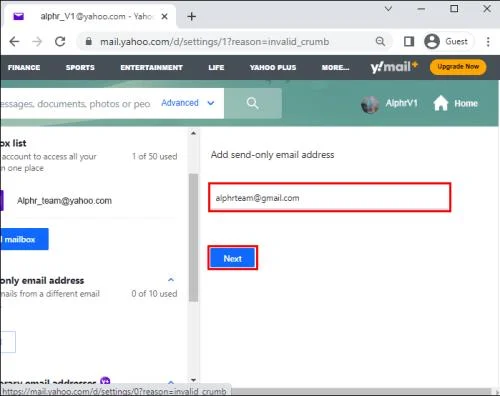
Task: Click the "Add send-only email address" heading
Action: coord(272,155)
